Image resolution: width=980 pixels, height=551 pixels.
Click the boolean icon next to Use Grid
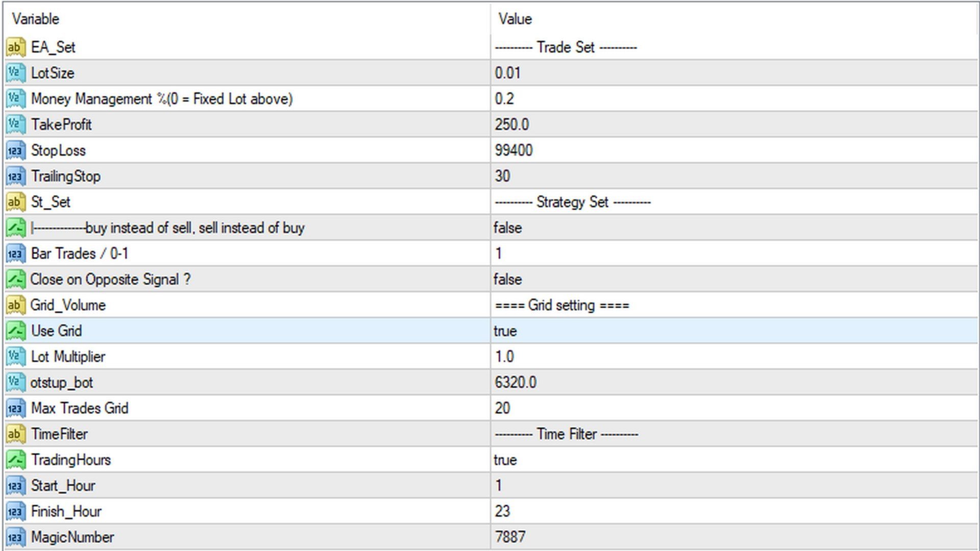click(15, 331)
